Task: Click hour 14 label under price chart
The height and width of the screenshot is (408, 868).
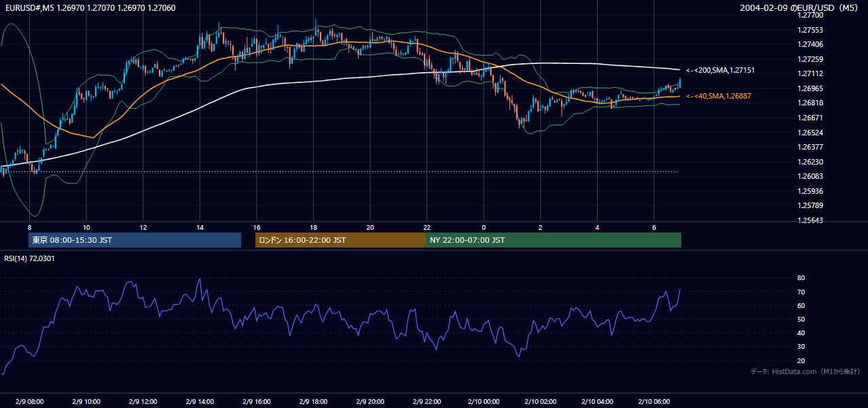Action: [200, 227]
